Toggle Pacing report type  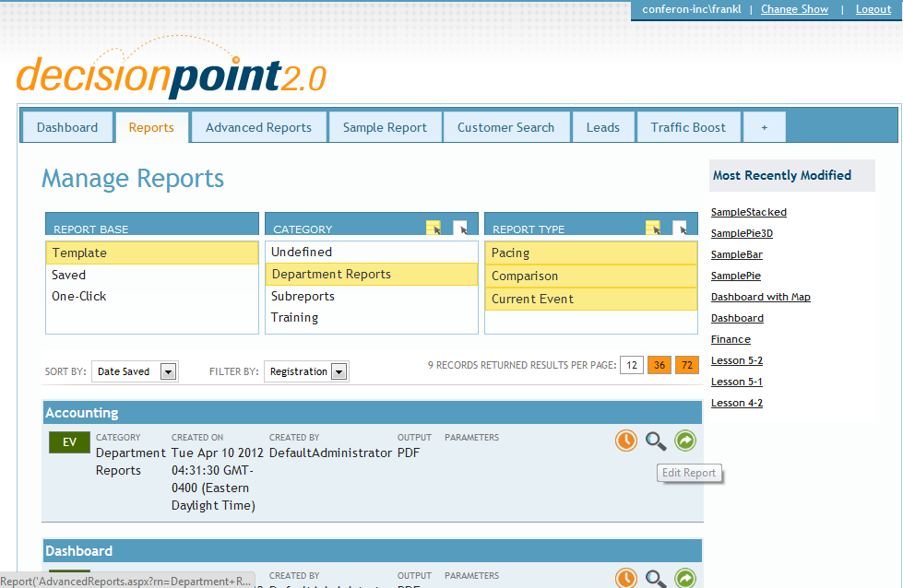591,253
